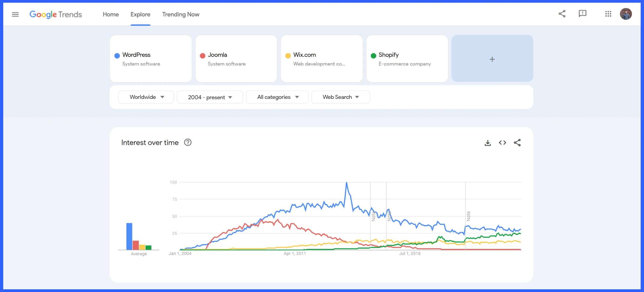Screen dimensions: 644x292
Task: Edit the Wix.com search term card
Action: 322,58
